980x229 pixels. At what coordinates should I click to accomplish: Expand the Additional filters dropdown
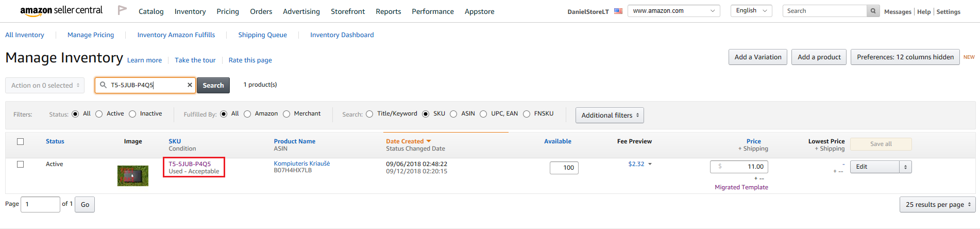click(x=610, y=116)
